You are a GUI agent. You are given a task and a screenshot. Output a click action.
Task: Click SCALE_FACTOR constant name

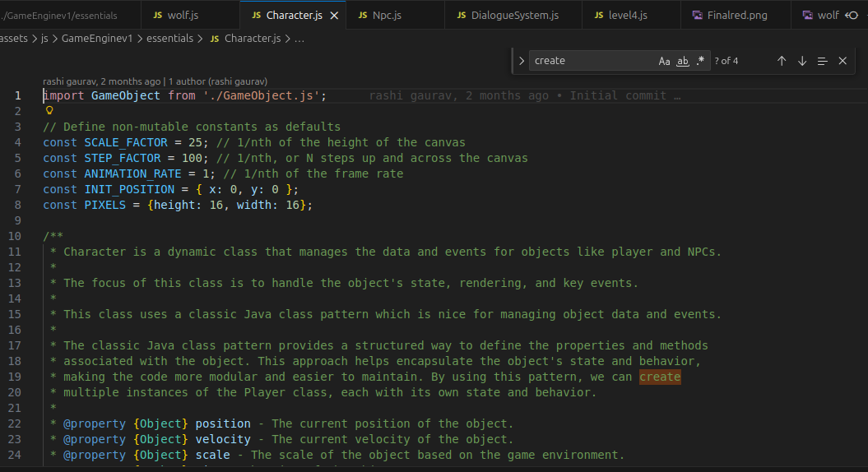click(126, 143)
